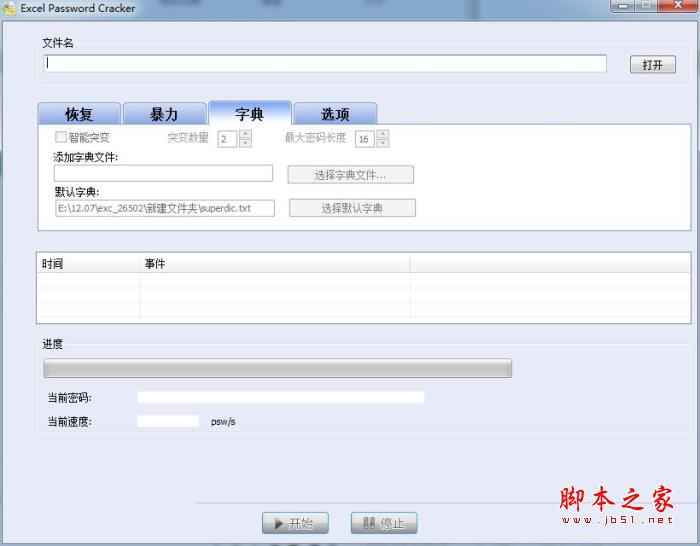Image resolution: width=700 pixels, height=546 pixels.
Task: Click the 突变数量 value field
Action: [227, 139]
